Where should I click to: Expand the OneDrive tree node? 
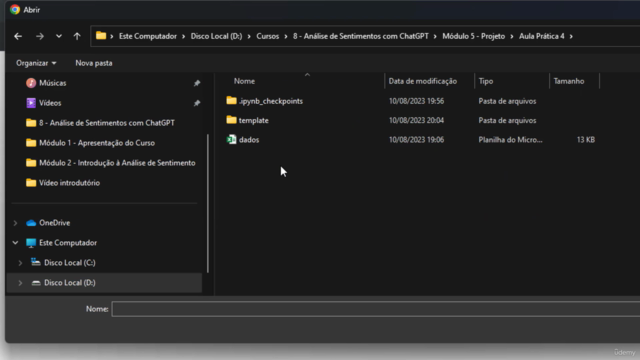coord(16,223)
